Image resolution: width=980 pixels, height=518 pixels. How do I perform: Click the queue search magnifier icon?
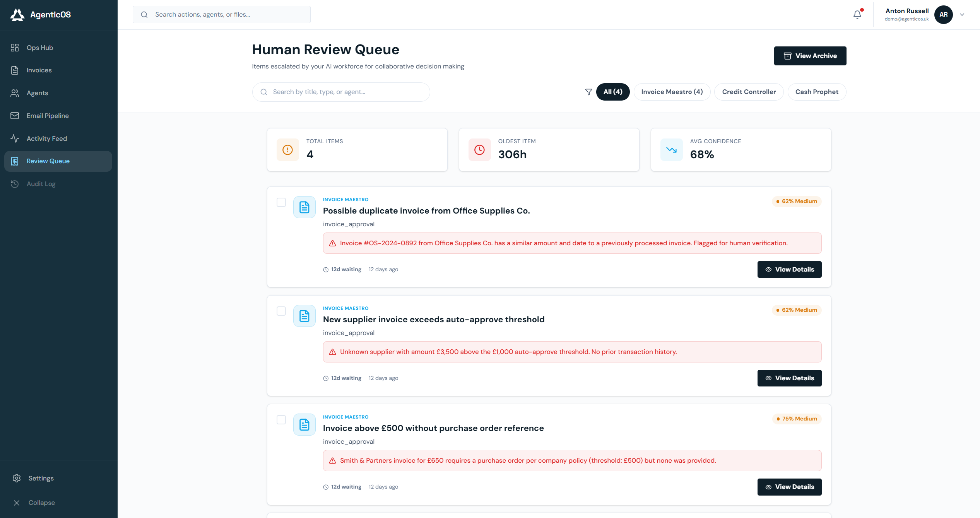pos(264,92)
